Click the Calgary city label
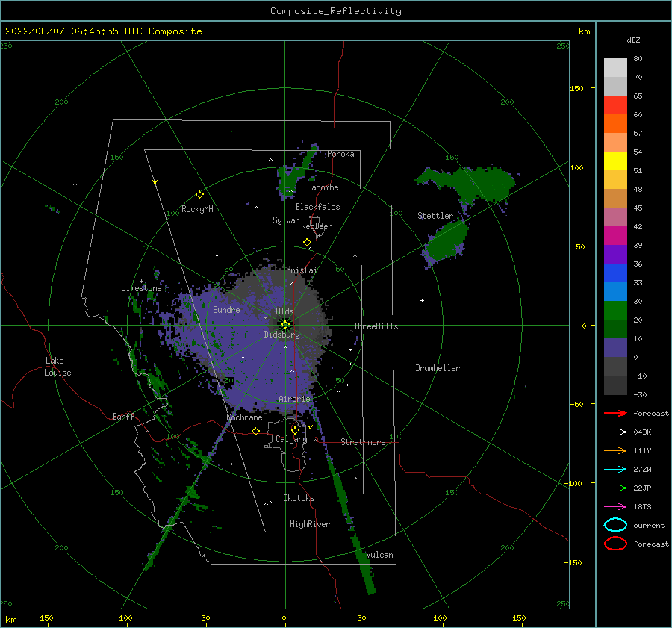Viewport: 672px width, 628px height. tap(291, 439)
